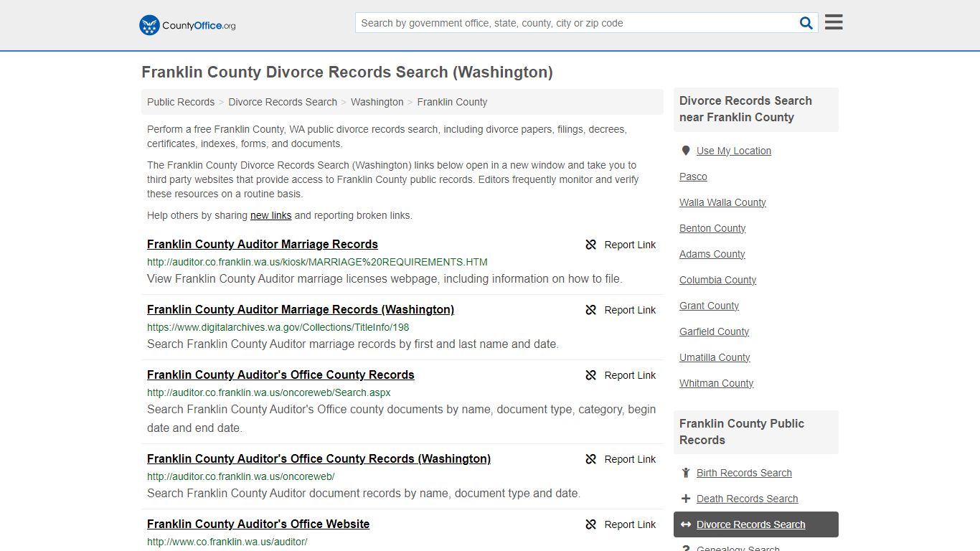The height and width of the screenshot is (551, 980).
Task: Open Death Records Search
Action: 747,499
